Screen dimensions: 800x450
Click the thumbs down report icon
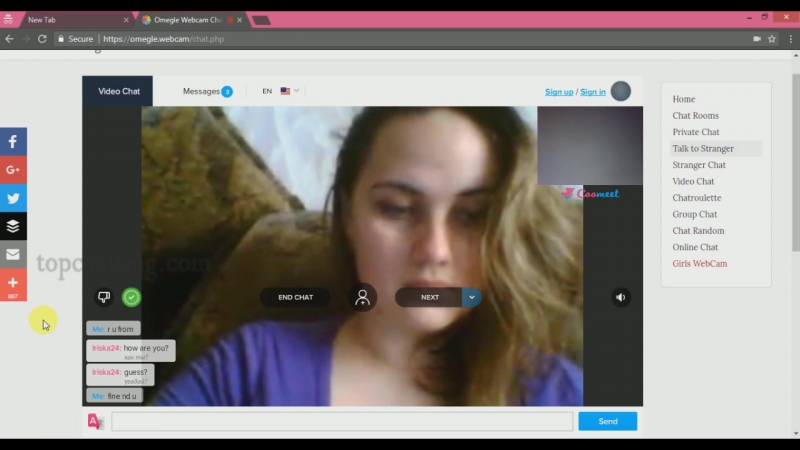click(x=104, y=297)
